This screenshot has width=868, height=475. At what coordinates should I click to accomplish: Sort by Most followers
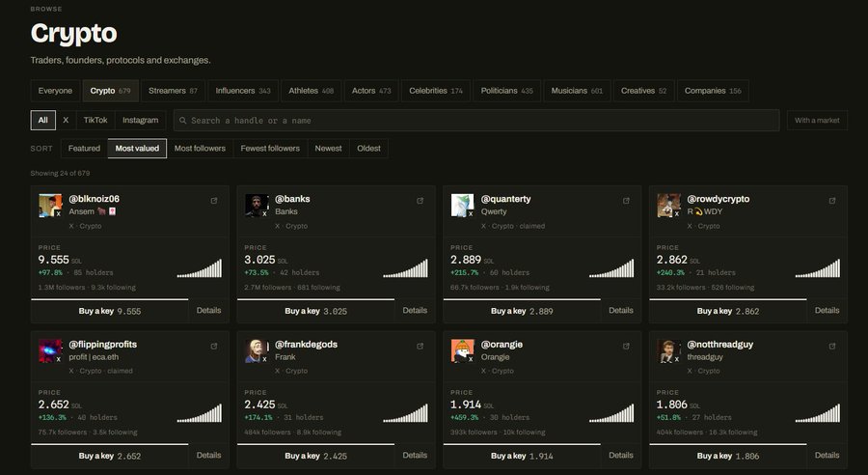point(200,149)
